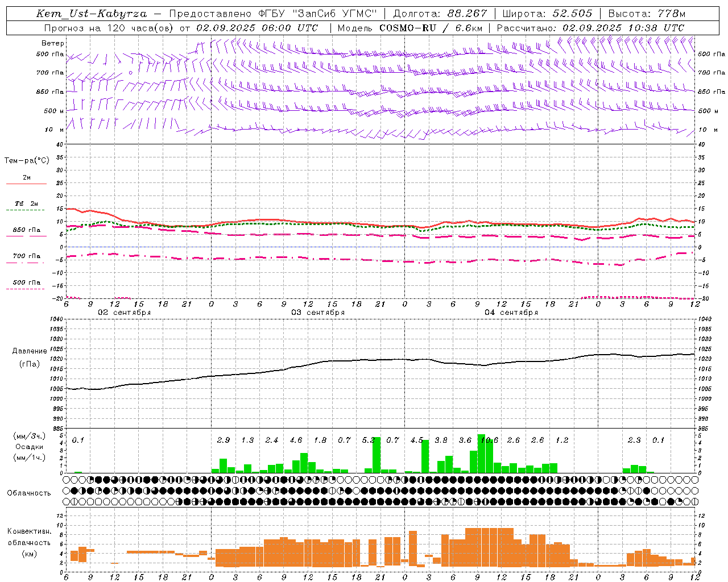Click the 4.6 precipitation total
728x582 pixels.
[296, 440]
